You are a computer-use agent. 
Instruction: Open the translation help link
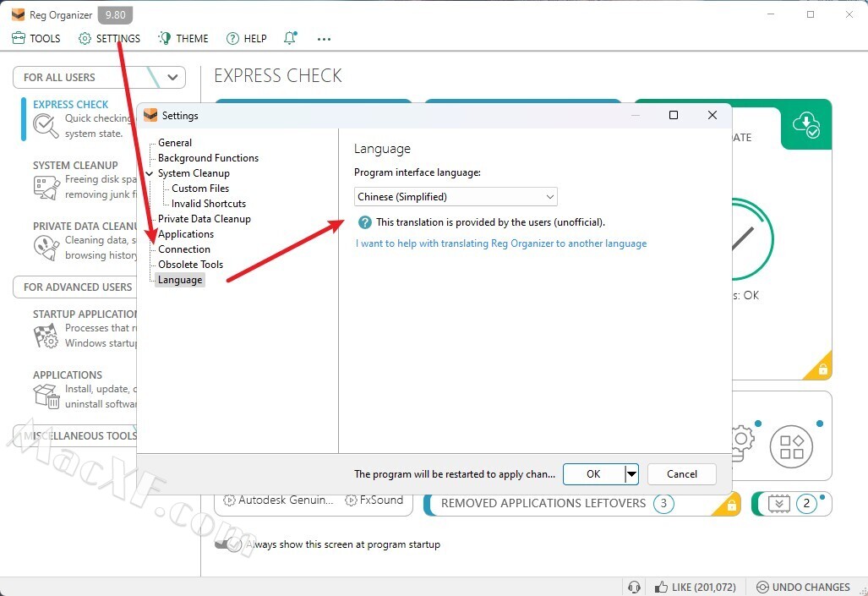click(501, 243)
